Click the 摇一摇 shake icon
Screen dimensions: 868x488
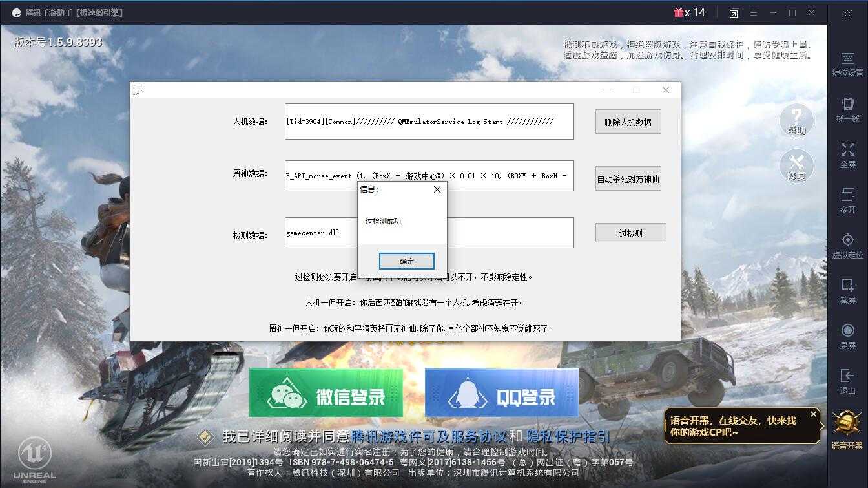click(847, 109)
